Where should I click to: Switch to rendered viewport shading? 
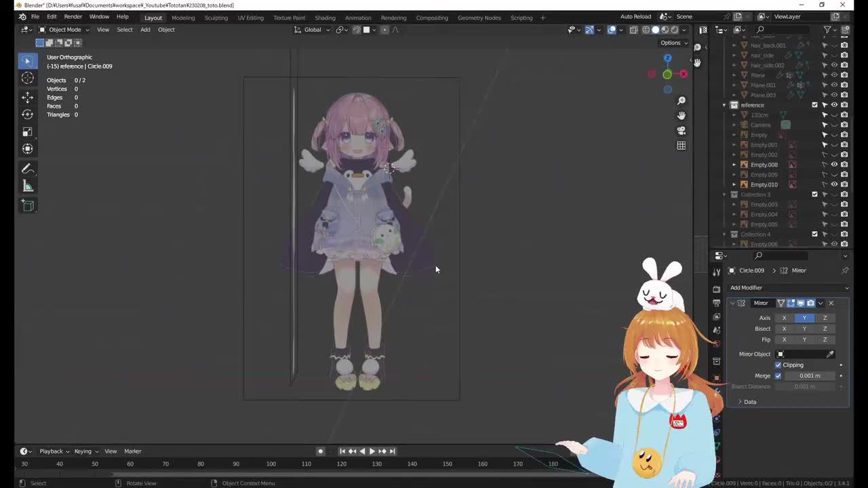(x=674, y=30)
